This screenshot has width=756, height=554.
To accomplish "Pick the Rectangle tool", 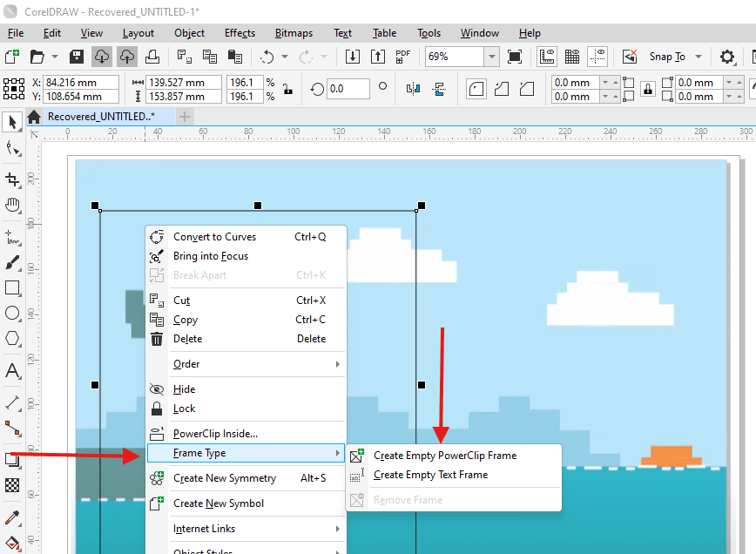I will pos(12,287).
